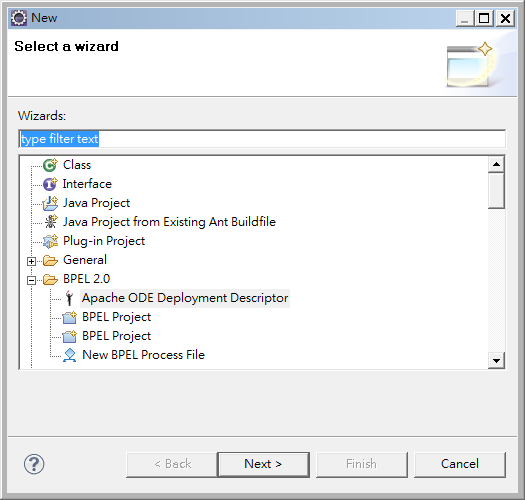Viewport: 525px width, 500px height.
Task: Select the Java Project entry
Action: pos(96,203)
